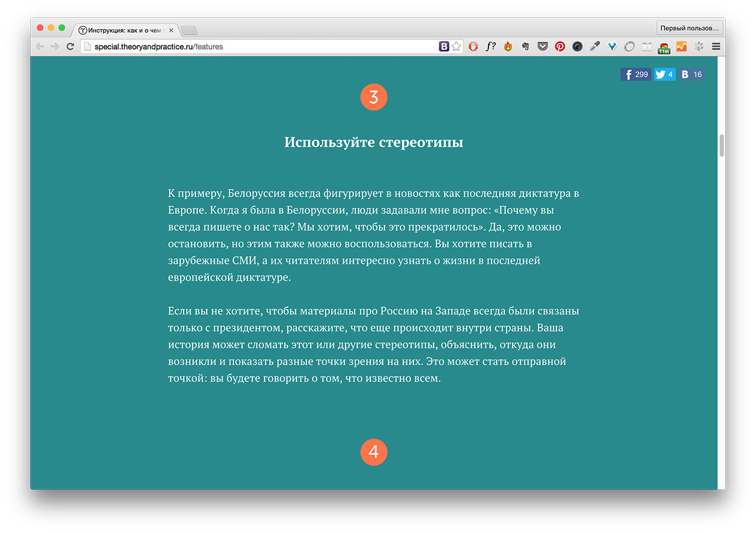Open the Chrome hamburger menu
Screen dimensions: 756x533
716,46
